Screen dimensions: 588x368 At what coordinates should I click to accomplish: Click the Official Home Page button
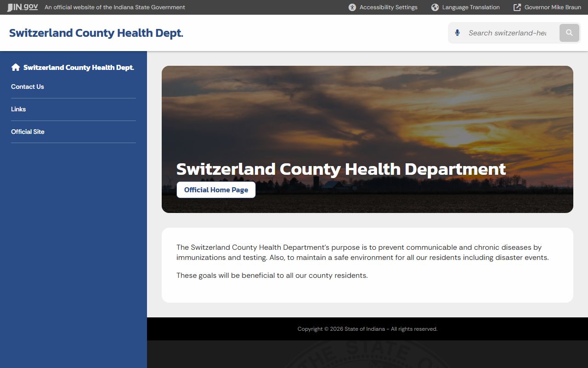(216, 190)
